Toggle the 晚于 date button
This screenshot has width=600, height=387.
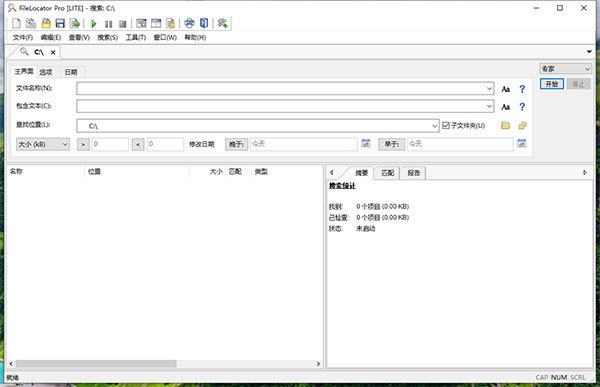[x=236, y=144]
